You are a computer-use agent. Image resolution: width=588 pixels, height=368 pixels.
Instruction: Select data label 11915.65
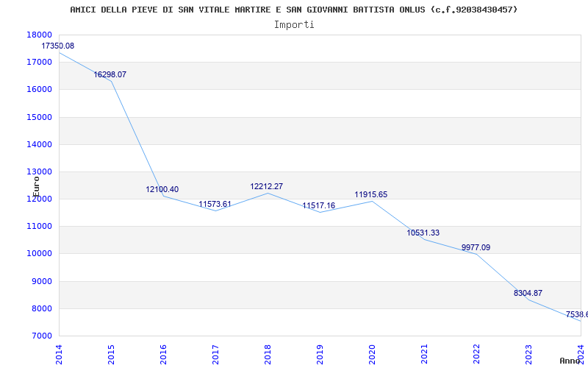371,194
